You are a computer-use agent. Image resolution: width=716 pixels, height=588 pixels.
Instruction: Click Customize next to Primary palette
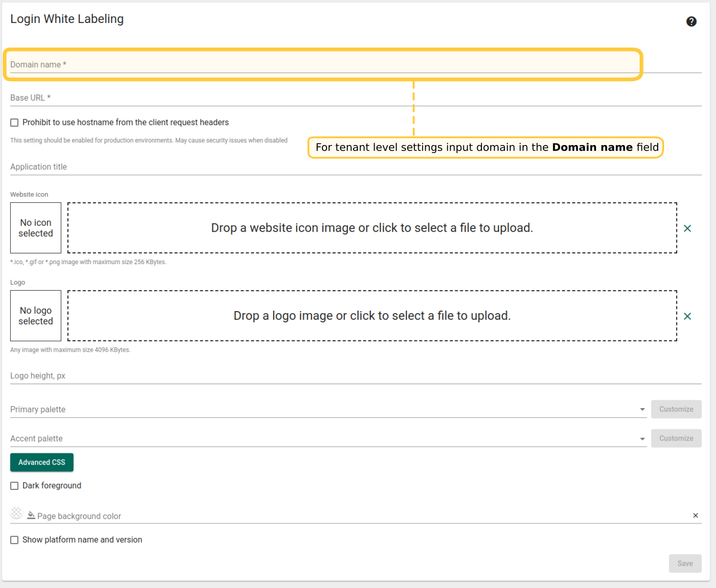tap(676, 409)
